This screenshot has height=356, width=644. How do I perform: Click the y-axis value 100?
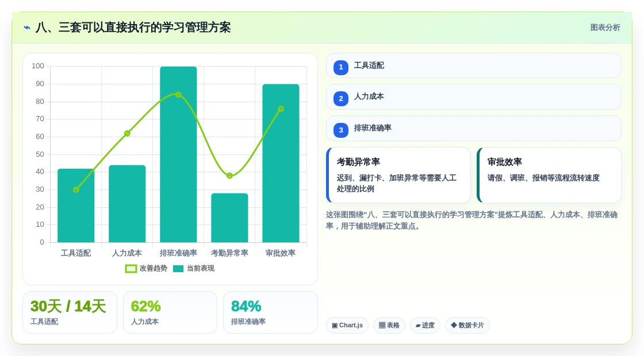coord(38,66)
